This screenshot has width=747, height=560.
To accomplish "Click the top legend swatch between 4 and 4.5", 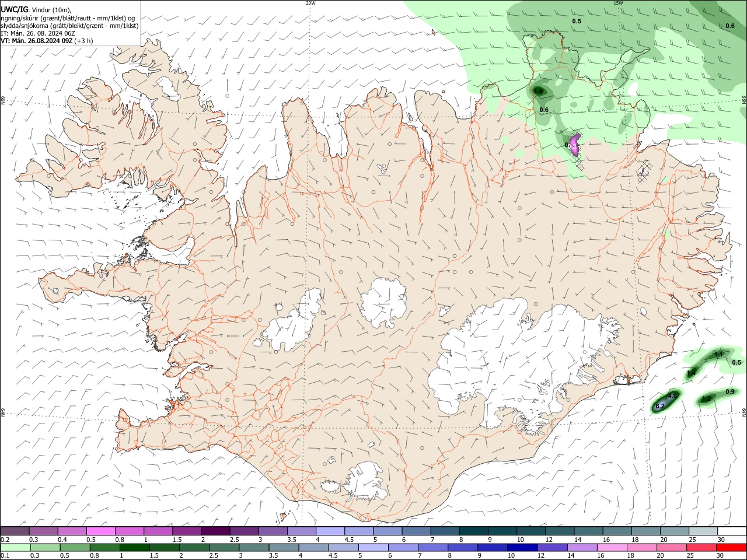I will tap(330, 531).
